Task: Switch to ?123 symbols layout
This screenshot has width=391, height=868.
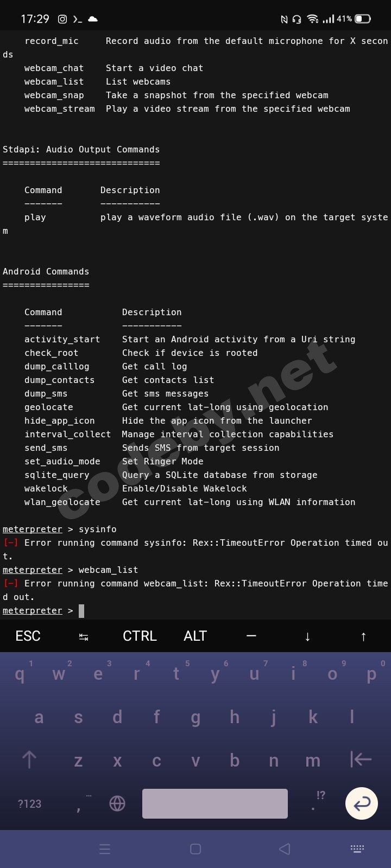Action: click(29, 803)
